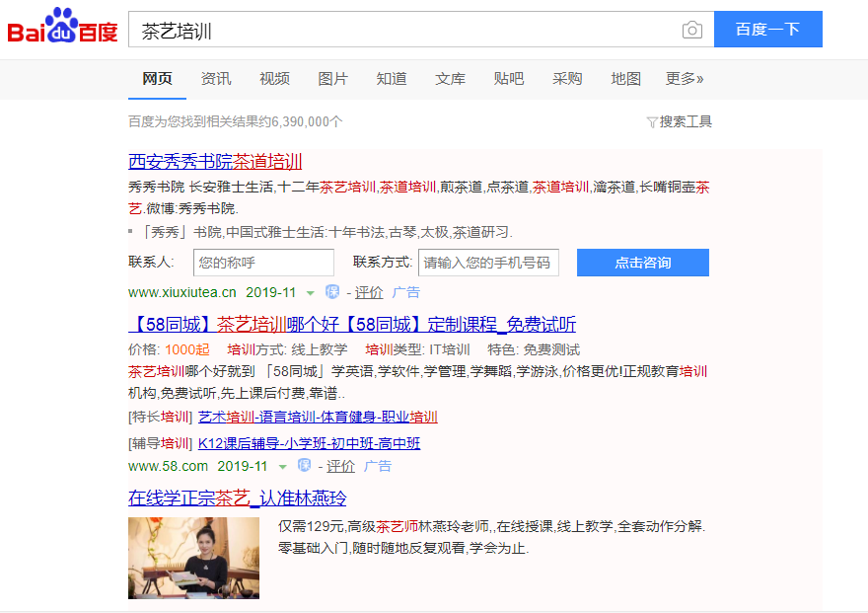Switch to the 资讯 tab
The image size is (868, 613).
(216, 79)
